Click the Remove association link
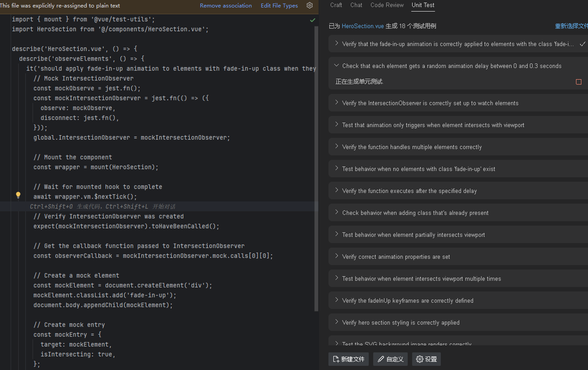 226,6
